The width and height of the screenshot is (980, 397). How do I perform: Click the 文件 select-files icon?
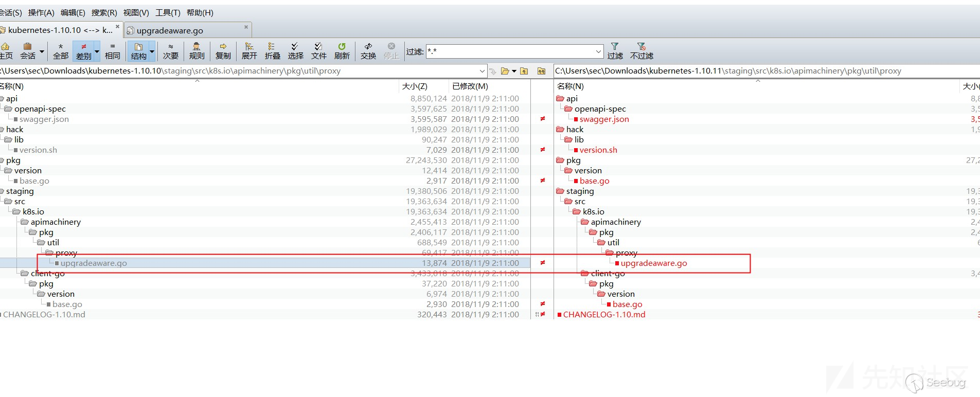318,51
